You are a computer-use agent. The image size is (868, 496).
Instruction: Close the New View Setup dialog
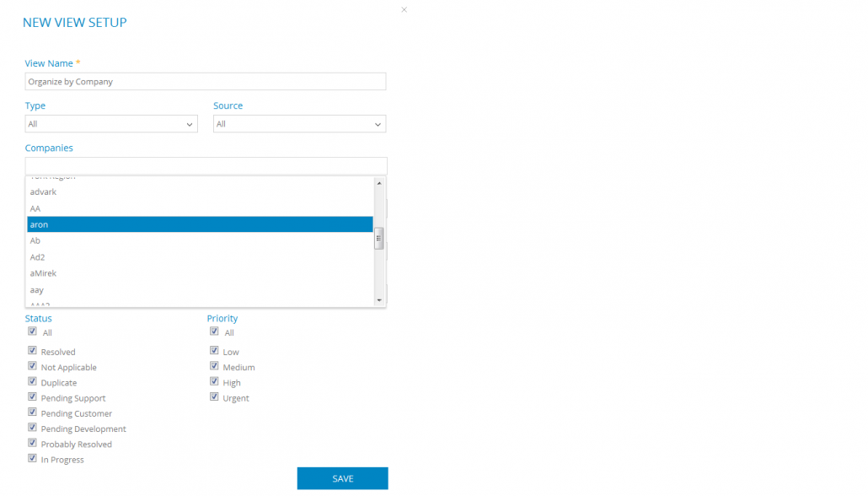coord(405,9)
